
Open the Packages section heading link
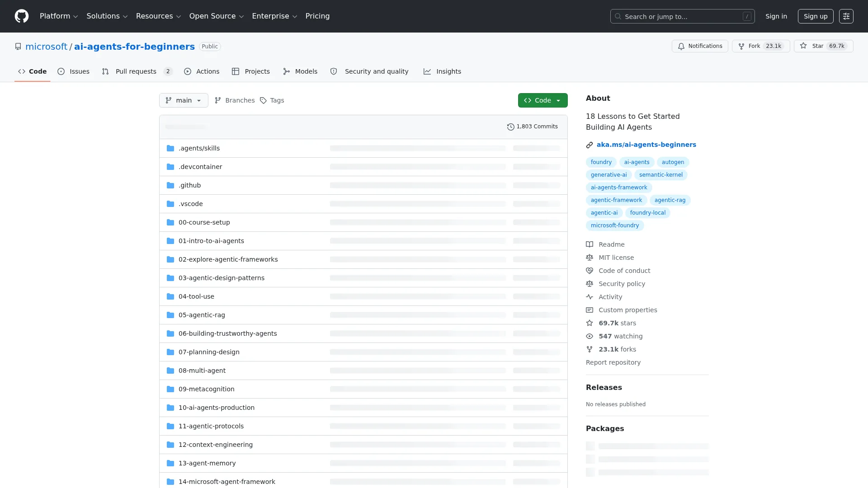pyautogui.click(x=604, y=429)
